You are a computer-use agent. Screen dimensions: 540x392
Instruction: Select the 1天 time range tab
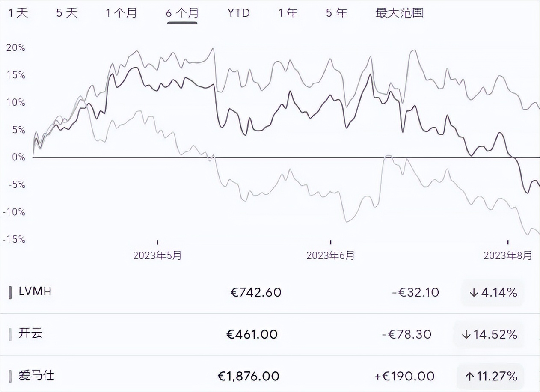(18, 13)
